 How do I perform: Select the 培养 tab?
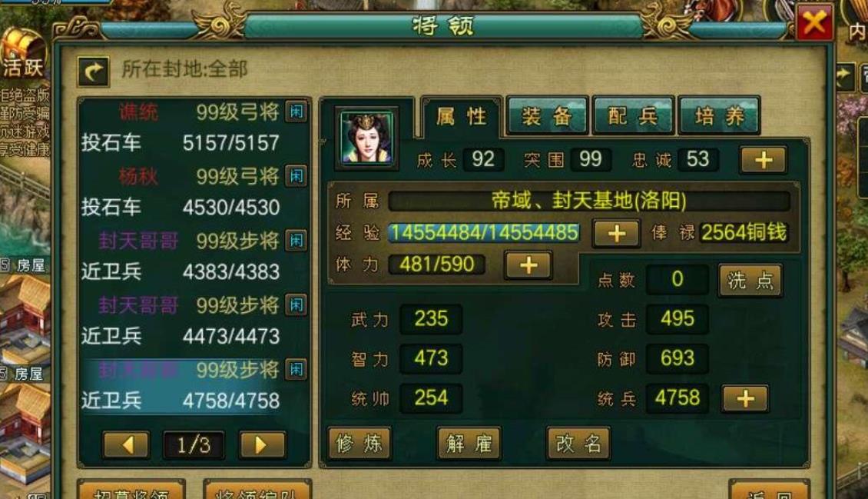click(718, 116)
